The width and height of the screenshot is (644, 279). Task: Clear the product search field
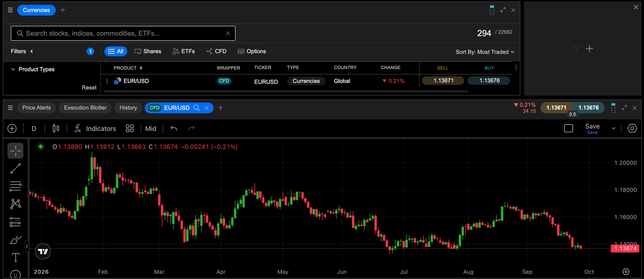point(228,33)
